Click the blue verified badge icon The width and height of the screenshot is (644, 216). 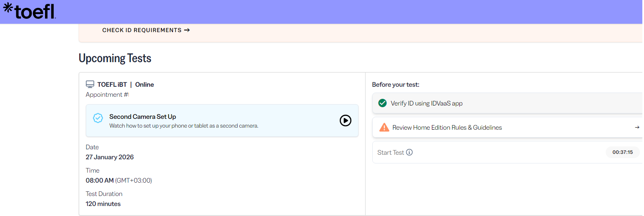click(x=98, y=118)
